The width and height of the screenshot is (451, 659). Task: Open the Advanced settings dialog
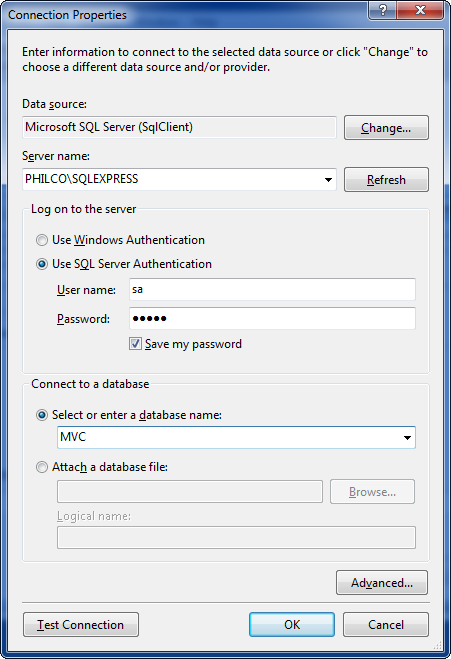click(382, 583)
